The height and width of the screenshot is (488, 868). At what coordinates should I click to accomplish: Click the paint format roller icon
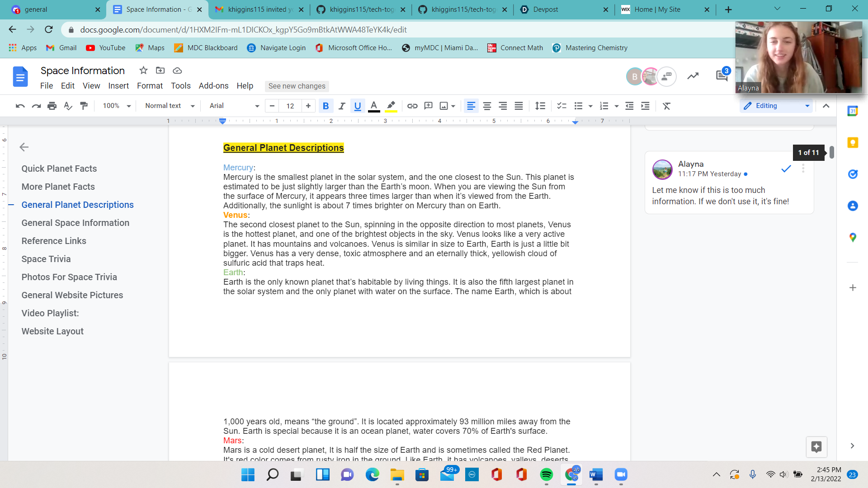[84, 106]
